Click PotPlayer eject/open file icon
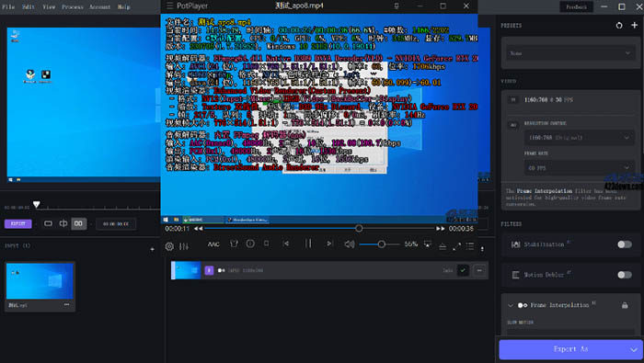 point(443,246)
